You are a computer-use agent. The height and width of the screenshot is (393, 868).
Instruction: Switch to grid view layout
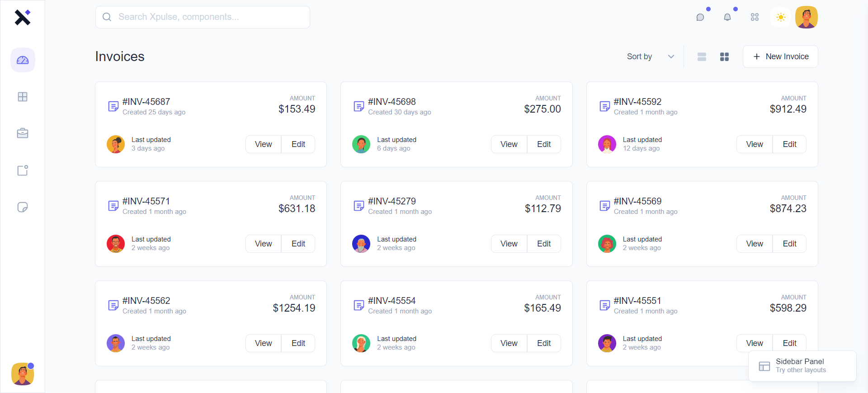[x=724, y=57]
